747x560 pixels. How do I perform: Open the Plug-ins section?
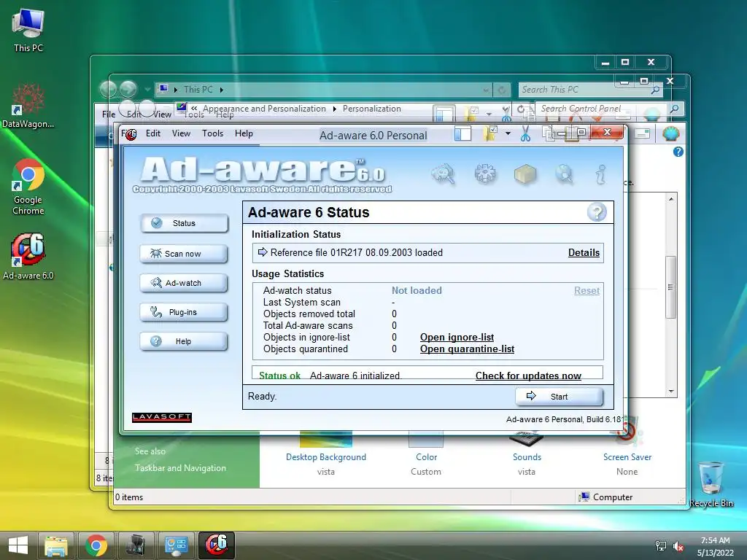[184, 312]
